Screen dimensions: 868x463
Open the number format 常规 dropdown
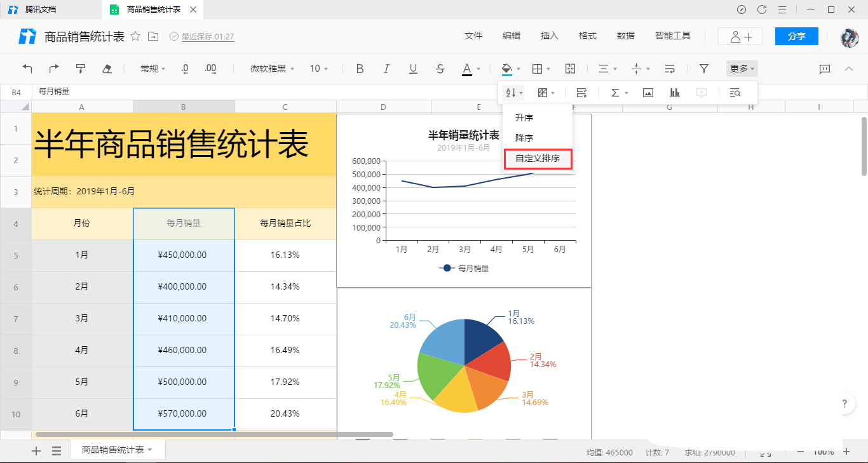point(153,69)
